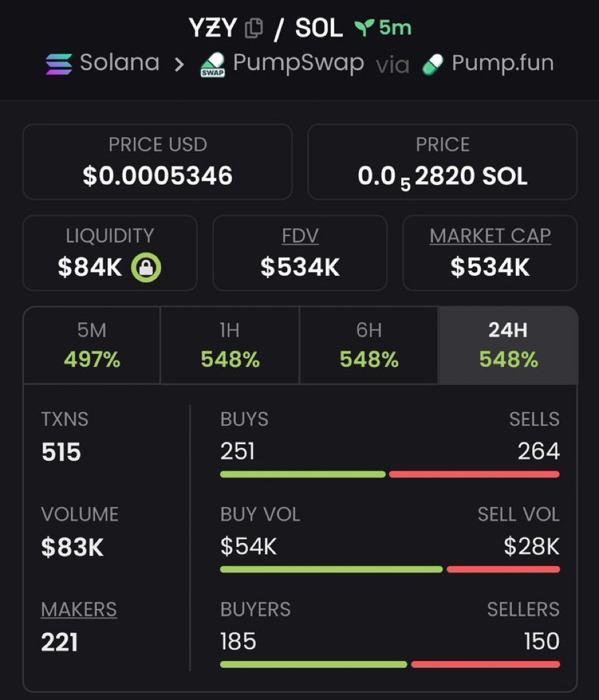Select the 6H timeframe tab
The width and height of the screenshot is (599, 700).
(x=369, y=345)
